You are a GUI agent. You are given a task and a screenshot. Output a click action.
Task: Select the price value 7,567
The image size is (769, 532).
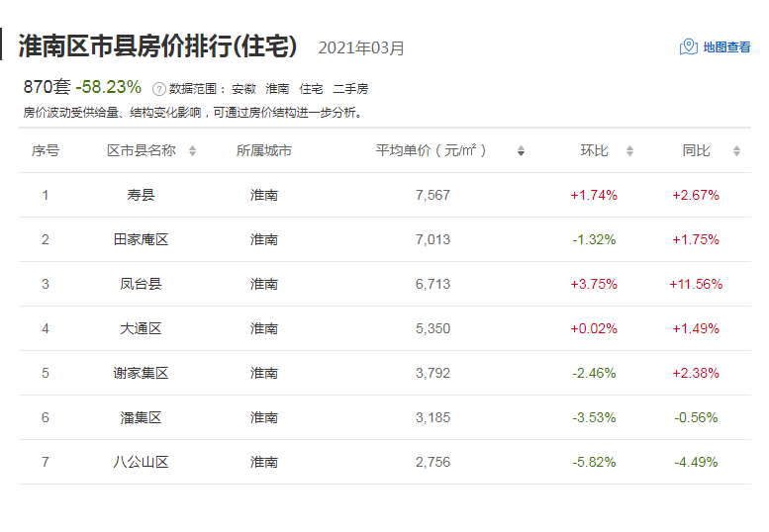coord(433,195)
